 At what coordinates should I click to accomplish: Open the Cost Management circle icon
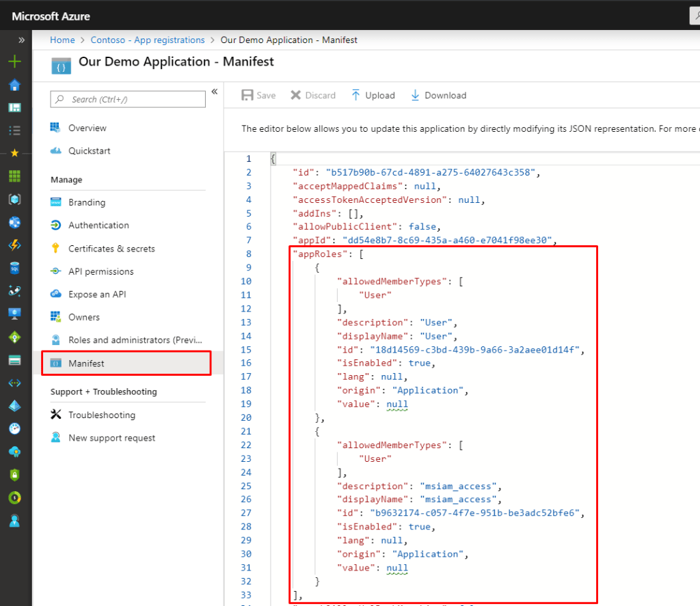pyautogui.click(x=15, y=497)
